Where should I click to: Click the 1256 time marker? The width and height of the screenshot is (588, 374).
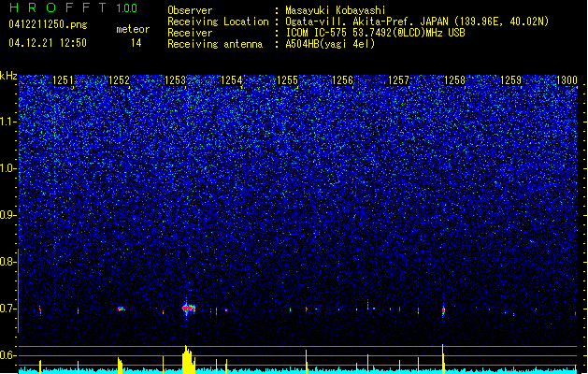click(343, 80)
